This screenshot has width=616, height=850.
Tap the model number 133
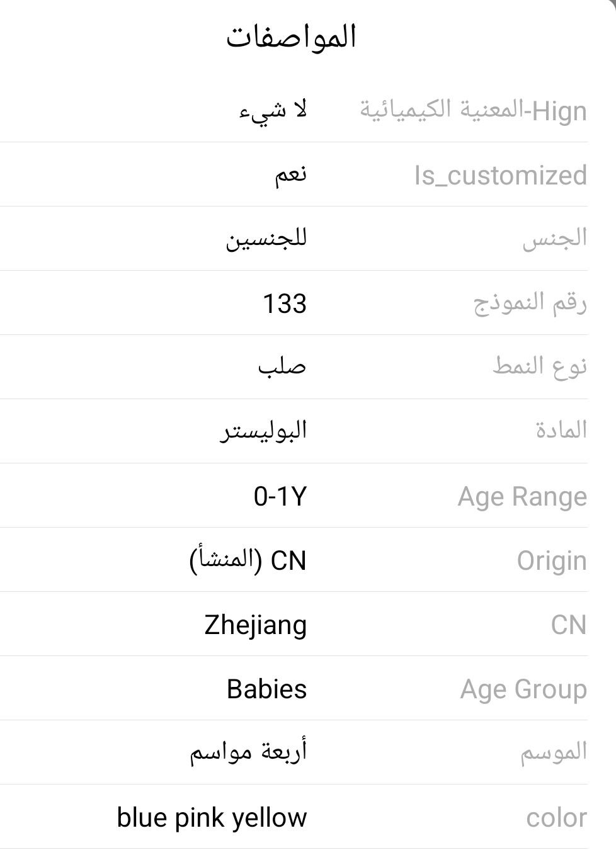pyautogui.click(x=285, y=303)
